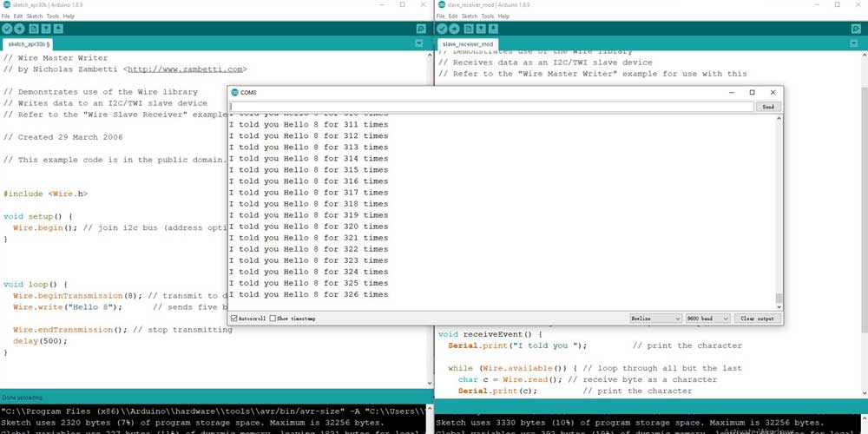The height and width of the screenshot is (434, 868).
Task: Open Help menu in sketch_apr30b window
Action: [x=69, y=16]
